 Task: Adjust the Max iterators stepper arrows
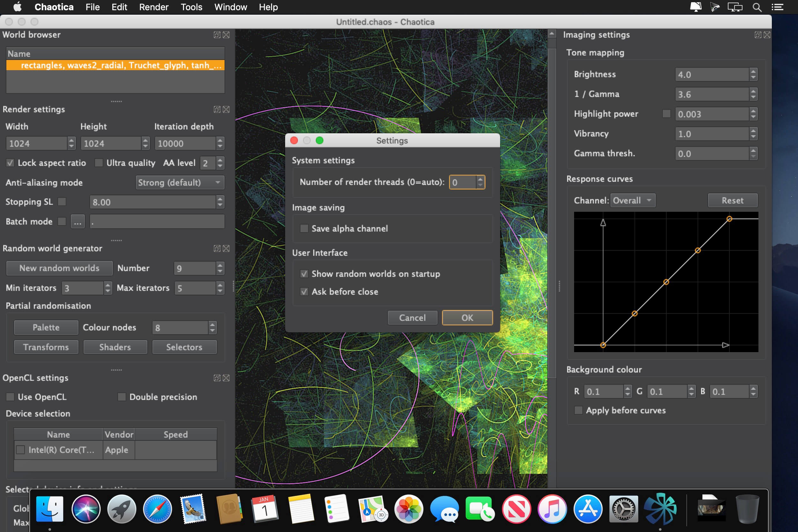220,288
